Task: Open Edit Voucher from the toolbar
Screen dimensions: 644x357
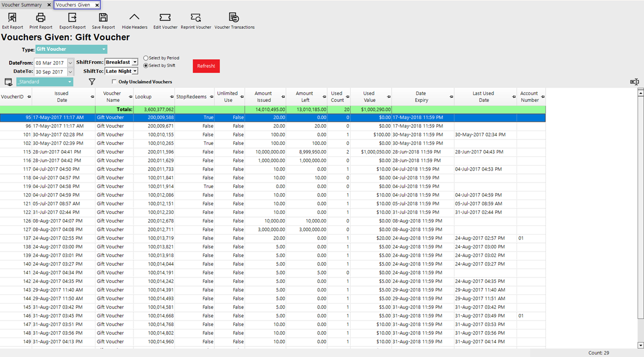Action: pos(165,18)
